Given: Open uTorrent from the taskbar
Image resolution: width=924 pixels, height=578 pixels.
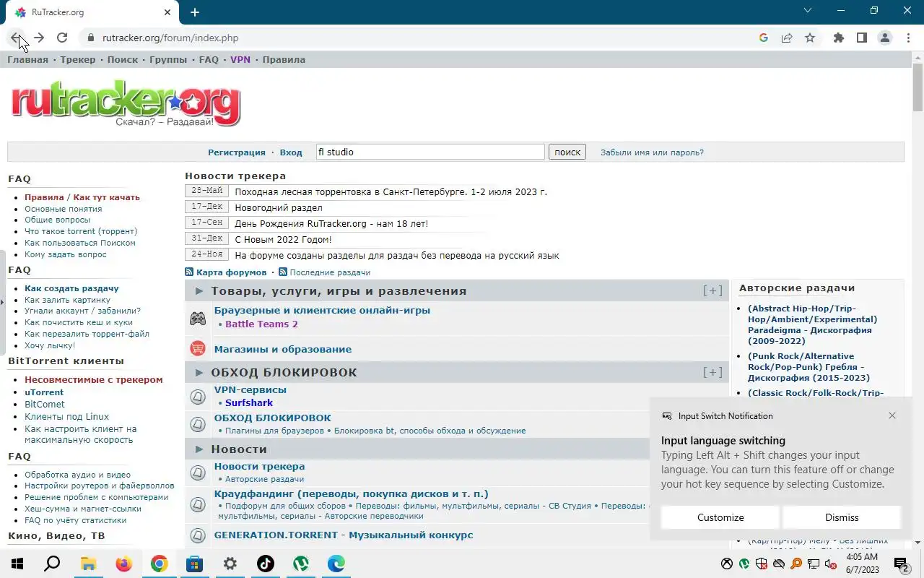Looking at the screenshot, I should pyautogui.click(x=301, y=564).
